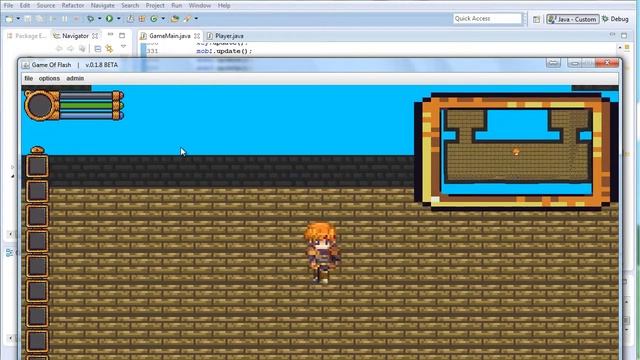
Task: Toggle Link with Editor in Navigator
Action: pos(109,49)
